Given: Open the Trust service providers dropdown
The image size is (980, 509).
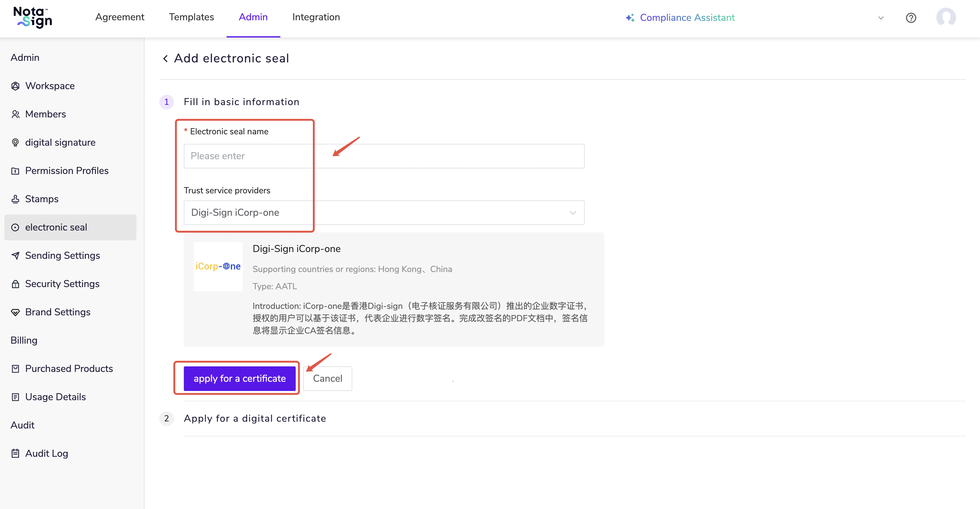Looking at the screenshot, I should coord(383,213).
